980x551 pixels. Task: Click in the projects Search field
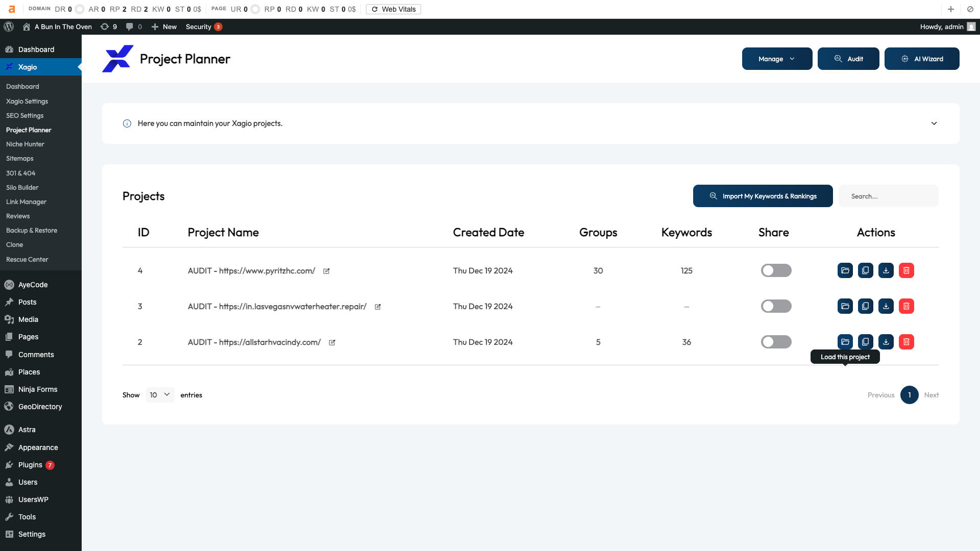tap(888, 196)
